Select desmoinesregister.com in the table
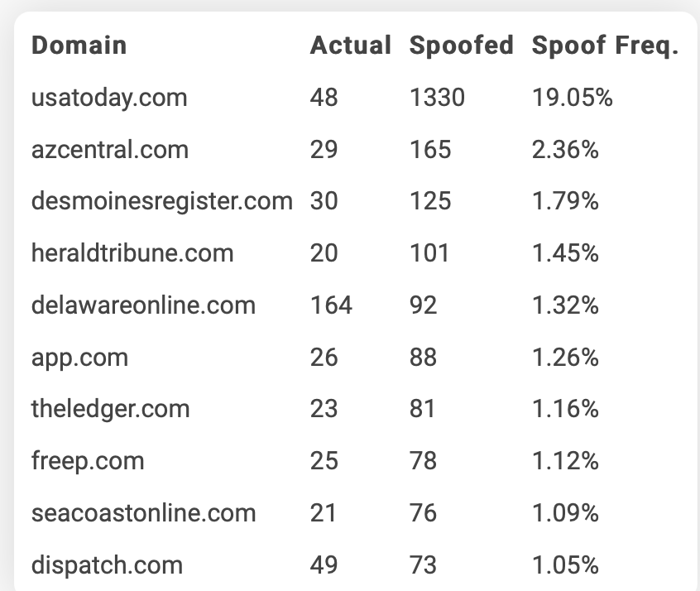700x591 pixels. point(161,201)
